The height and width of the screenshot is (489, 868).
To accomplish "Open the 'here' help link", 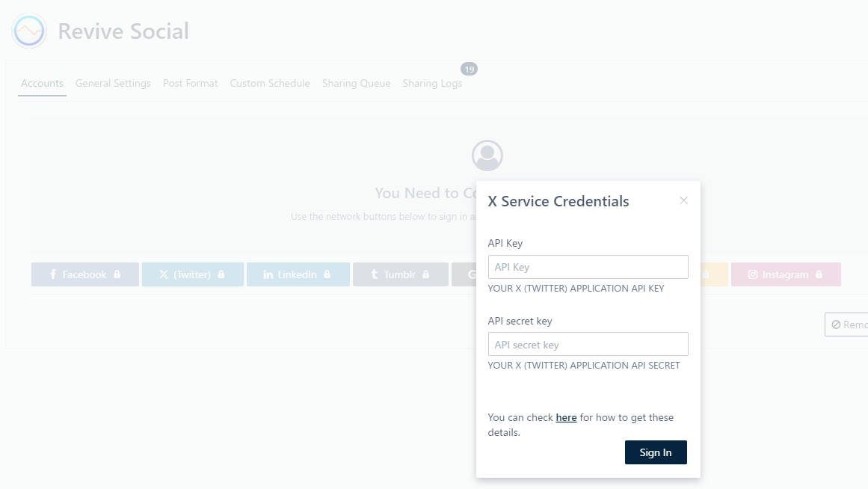I will (566, 417).
